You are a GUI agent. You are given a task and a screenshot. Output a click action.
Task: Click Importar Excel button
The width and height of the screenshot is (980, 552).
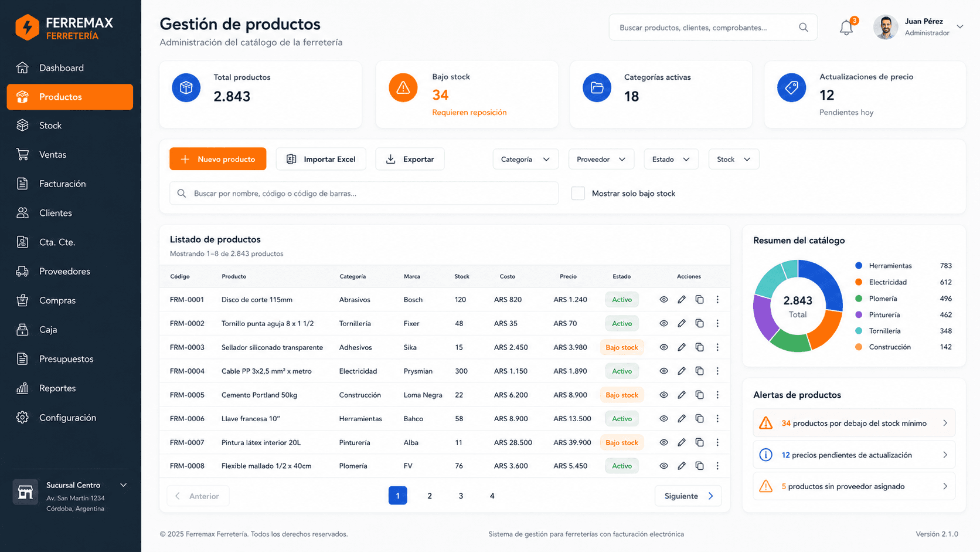point(321,159)
